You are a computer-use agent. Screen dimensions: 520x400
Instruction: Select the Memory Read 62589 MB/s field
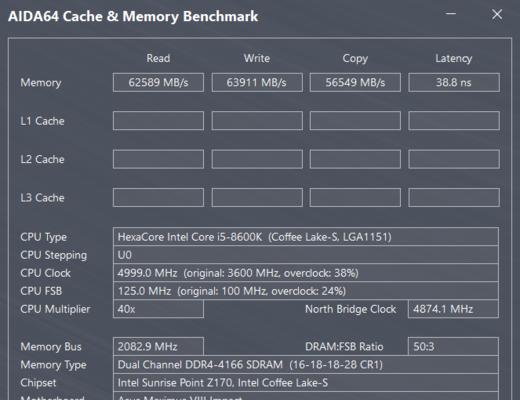point(158,82)
